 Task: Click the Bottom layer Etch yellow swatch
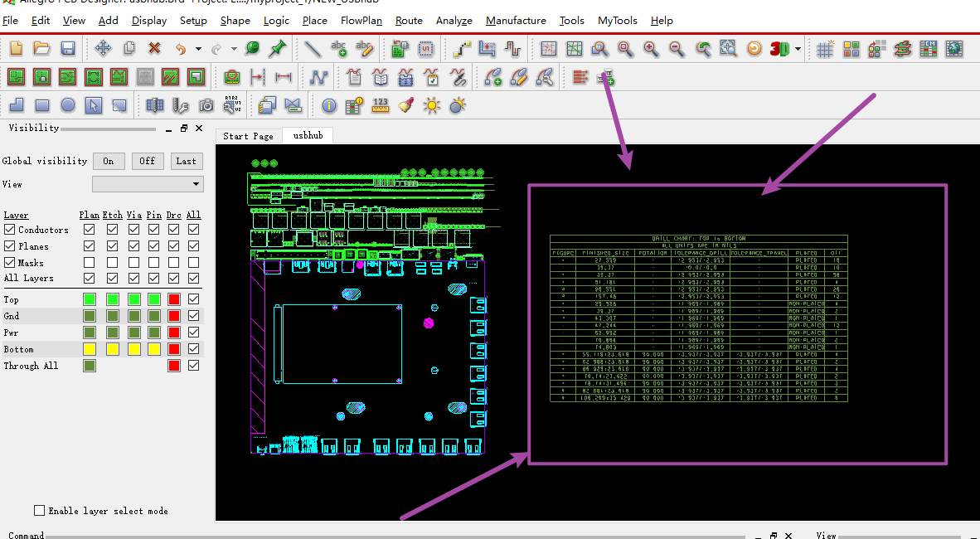tap(113, 349)
